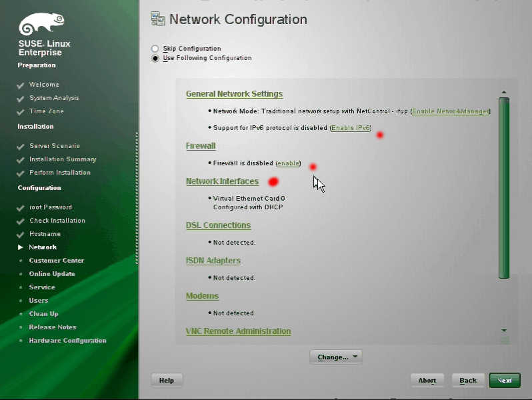Open the Firewall settings link
The width and height of the screenshot is (532, 400).
pos(201,146)
